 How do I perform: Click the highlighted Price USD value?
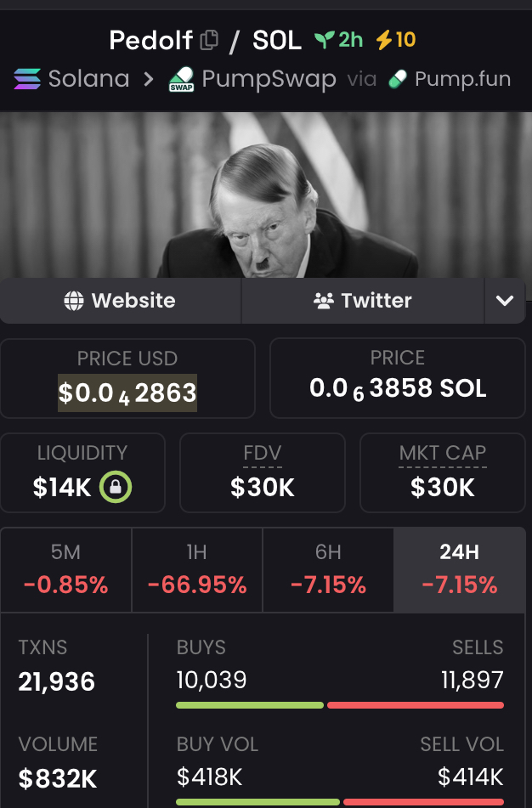click(127, 393)
